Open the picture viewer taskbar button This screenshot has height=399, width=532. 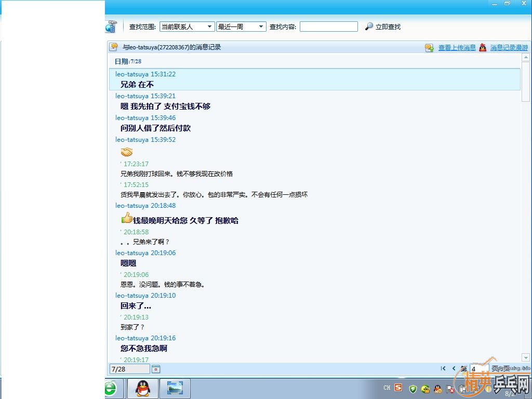coord(175,389)
